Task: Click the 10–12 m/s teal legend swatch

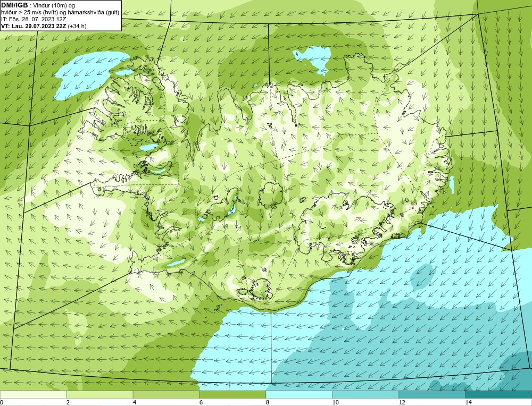Action: click(x=366, y=394)
